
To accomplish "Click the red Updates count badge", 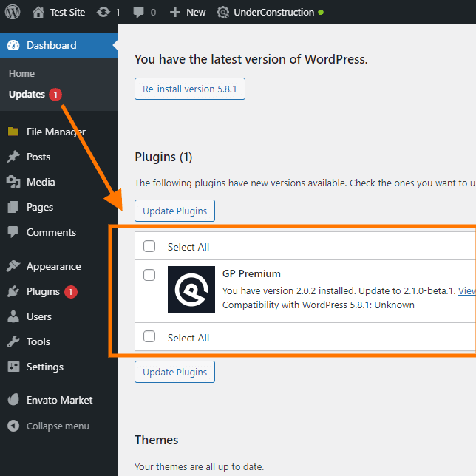I will click(55, 95).
